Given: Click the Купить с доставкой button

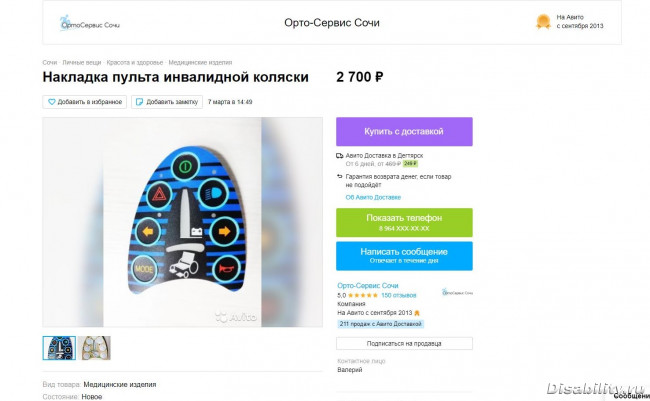Looking at the screenshot, I should [x=404, y=131].
